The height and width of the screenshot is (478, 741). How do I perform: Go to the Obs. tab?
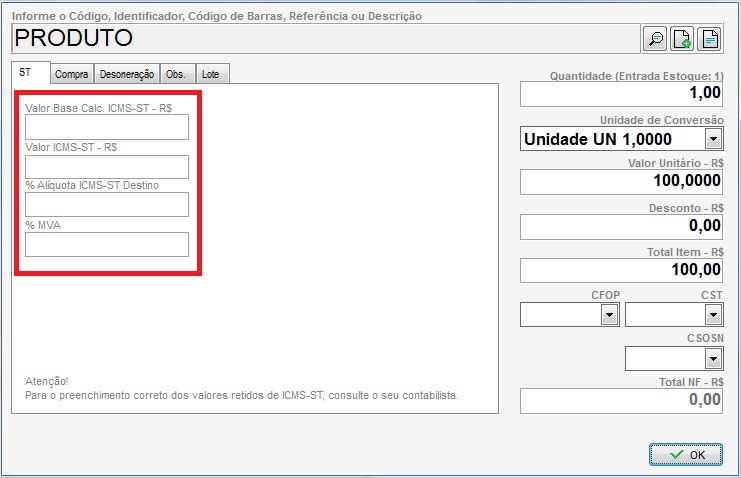[x=175, y=74]
